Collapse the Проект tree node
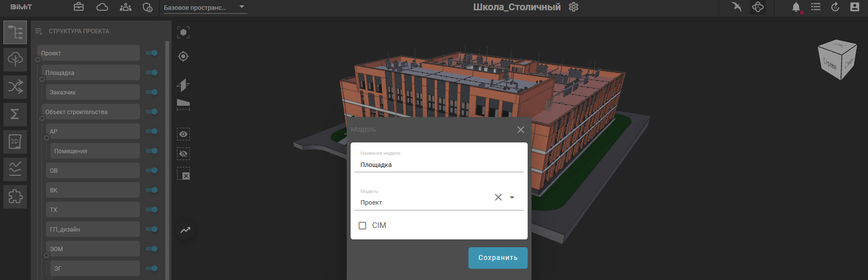This screenshot has height=280, width=868. (38, 60)
